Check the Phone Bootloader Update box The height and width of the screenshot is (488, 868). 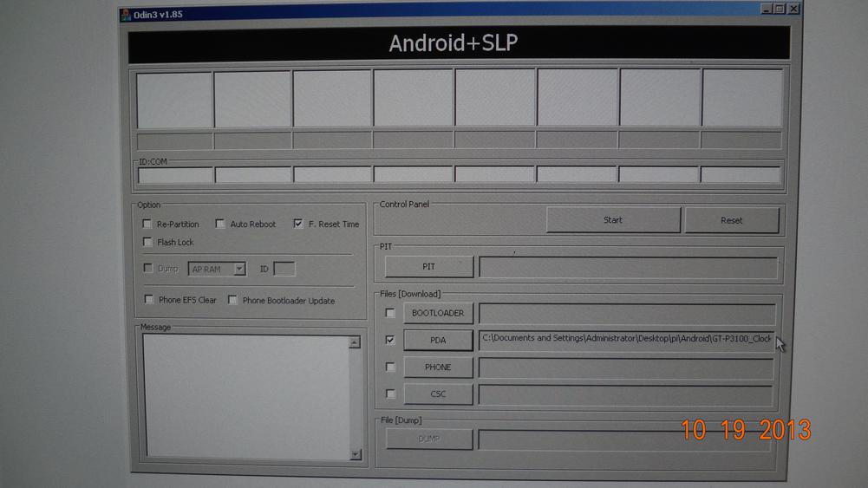(232, 300)
